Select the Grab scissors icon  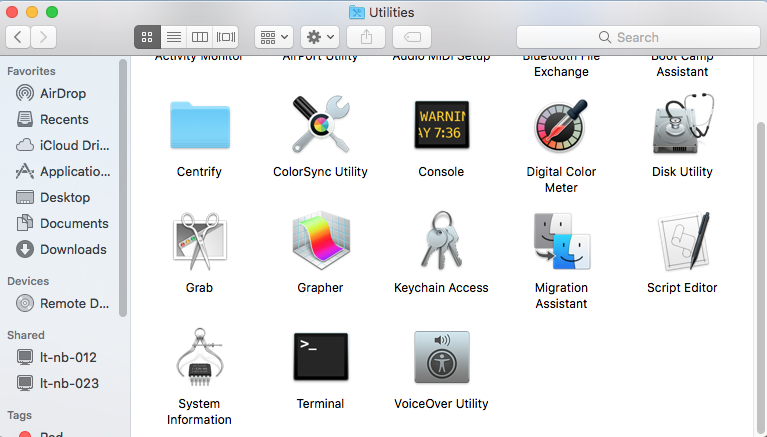[x=200, y=241]
